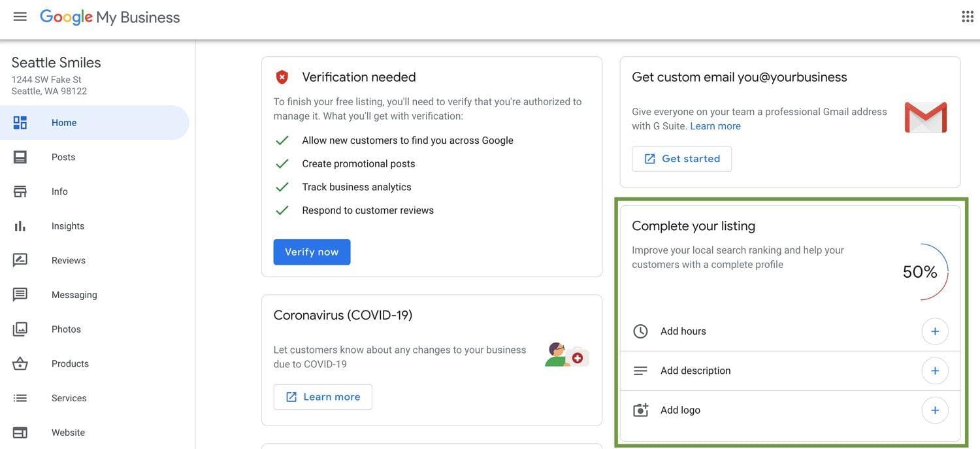Image resolution: width=980 pixels, height=449 pixels.
Task: Click the Posts sidebar icon
Action: coord(20,158)
